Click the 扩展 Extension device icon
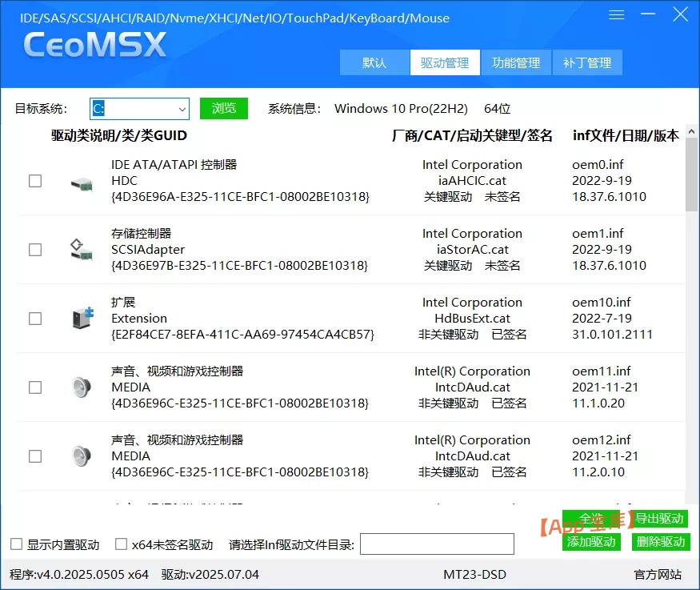Viewport: 700px width, 590px height. 80,319
